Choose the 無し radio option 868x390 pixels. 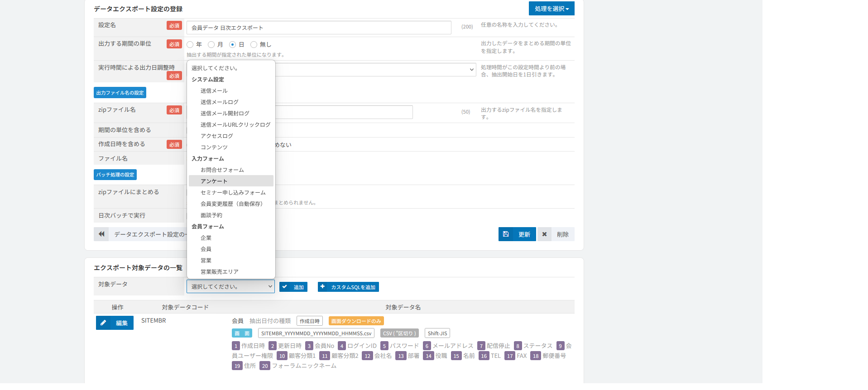(x=254, y=44)
